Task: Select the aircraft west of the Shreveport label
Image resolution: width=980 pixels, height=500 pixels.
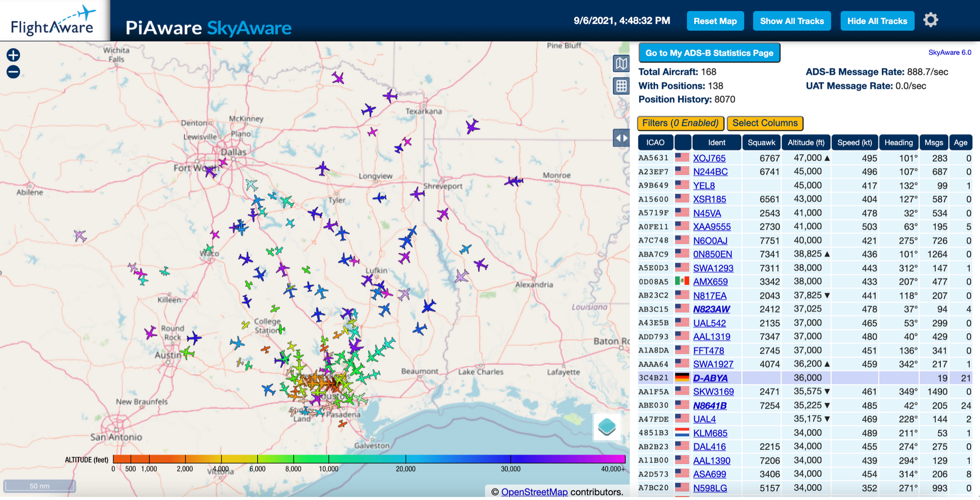Action: [417, 194]
